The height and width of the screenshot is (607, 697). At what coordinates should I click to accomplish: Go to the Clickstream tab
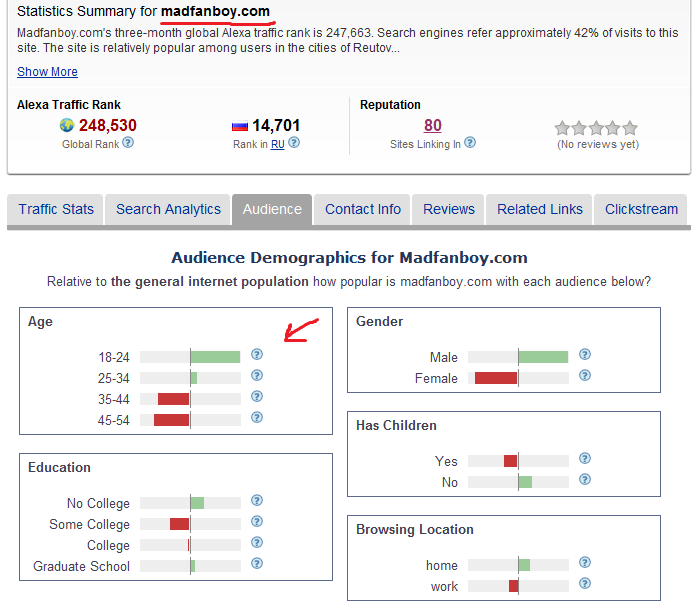point(641,210)
